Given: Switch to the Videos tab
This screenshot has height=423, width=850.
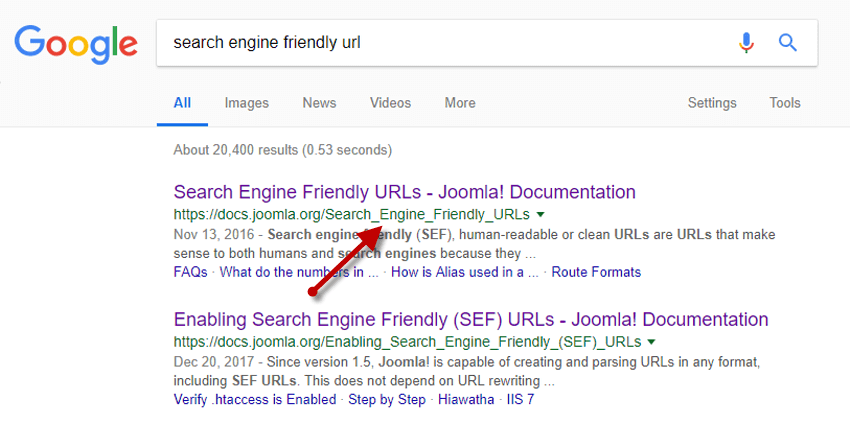Looking at the screenshot, I should [x=390, y=103].
